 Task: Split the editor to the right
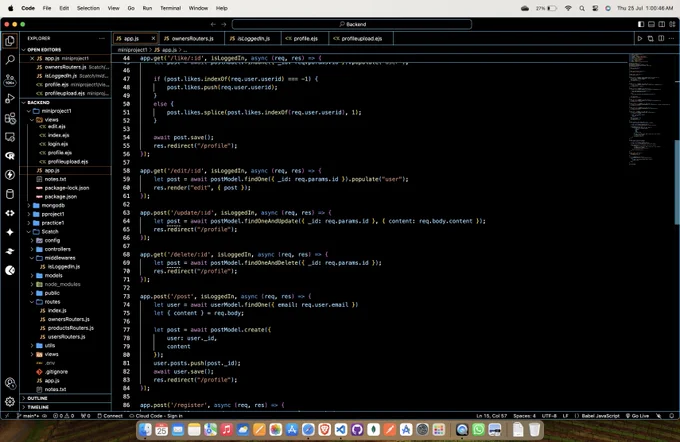tap(661, 39)
